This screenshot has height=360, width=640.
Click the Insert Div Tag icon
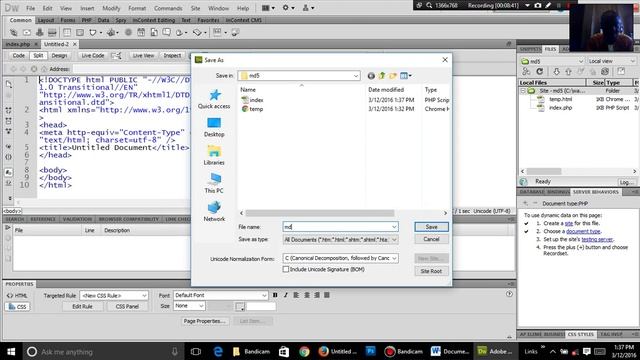[80, 33]
